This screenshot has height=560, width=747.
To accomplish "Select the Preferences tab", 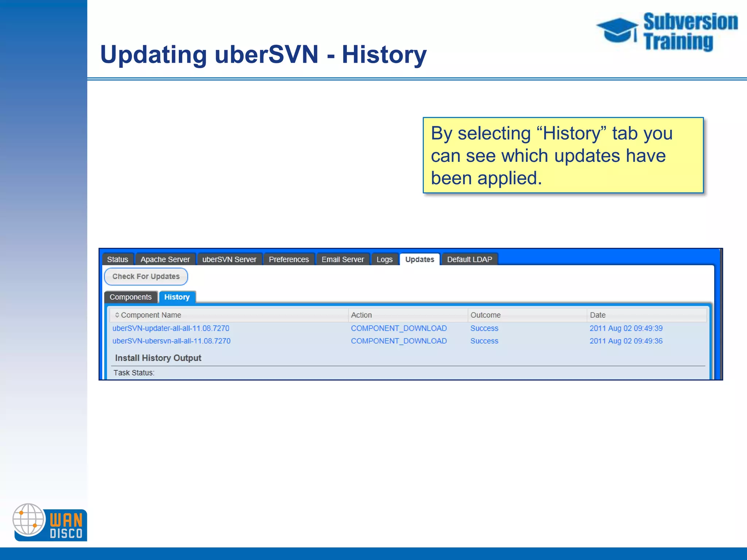I will (x=289, y=259).
